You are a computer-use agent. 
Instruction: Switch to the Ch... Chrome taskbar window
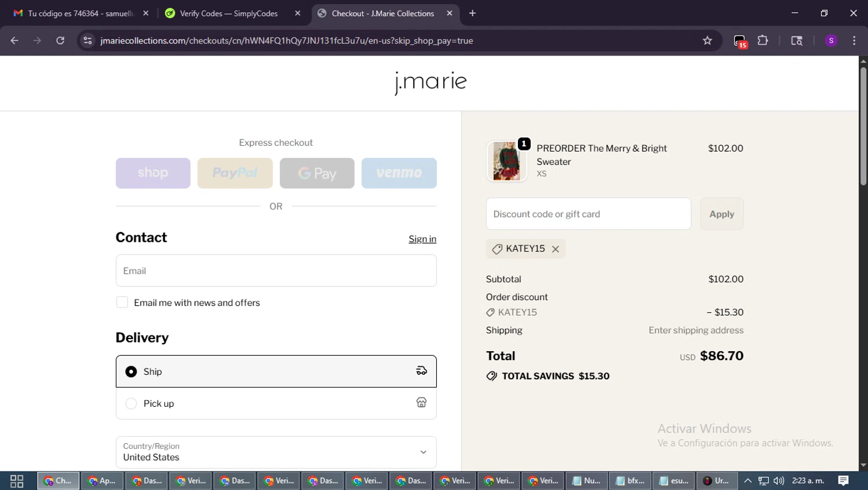pos(58,481)
